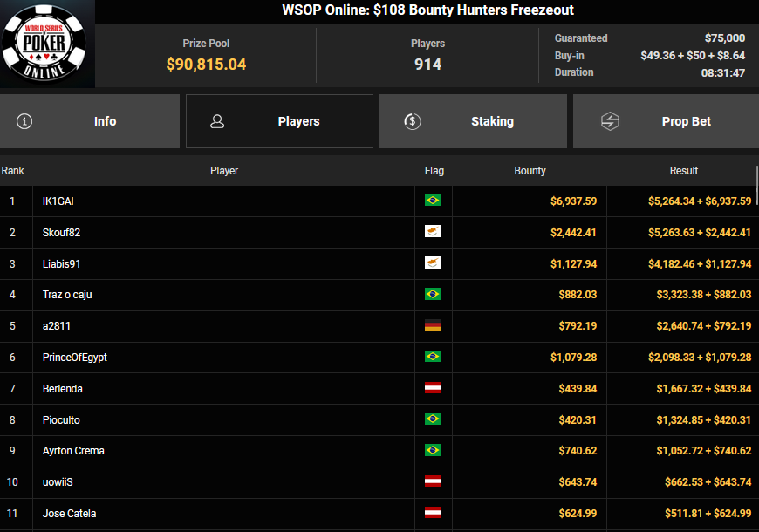This screenshot has height=532, width=759.
Task: Click the Cyprus flag beside Skouf82
Action: tap(432, 232)
